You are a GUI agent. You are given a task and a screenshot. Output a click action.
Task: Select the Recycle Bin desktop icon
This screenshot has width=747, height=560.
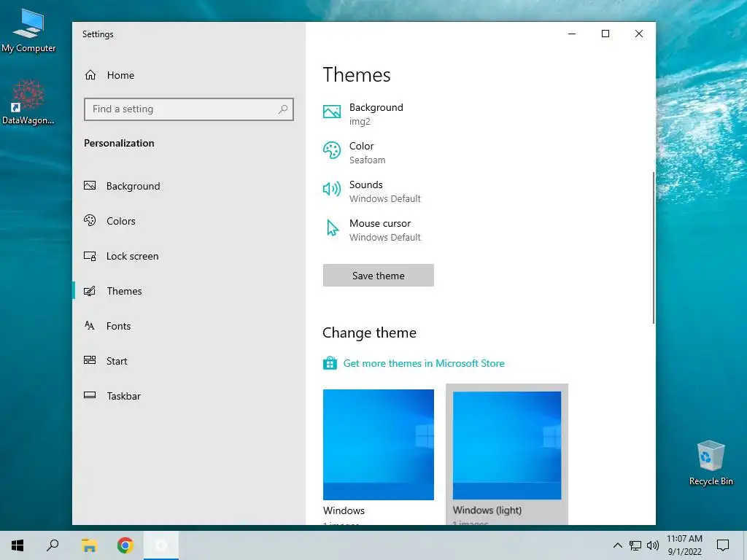click(711, 463)
